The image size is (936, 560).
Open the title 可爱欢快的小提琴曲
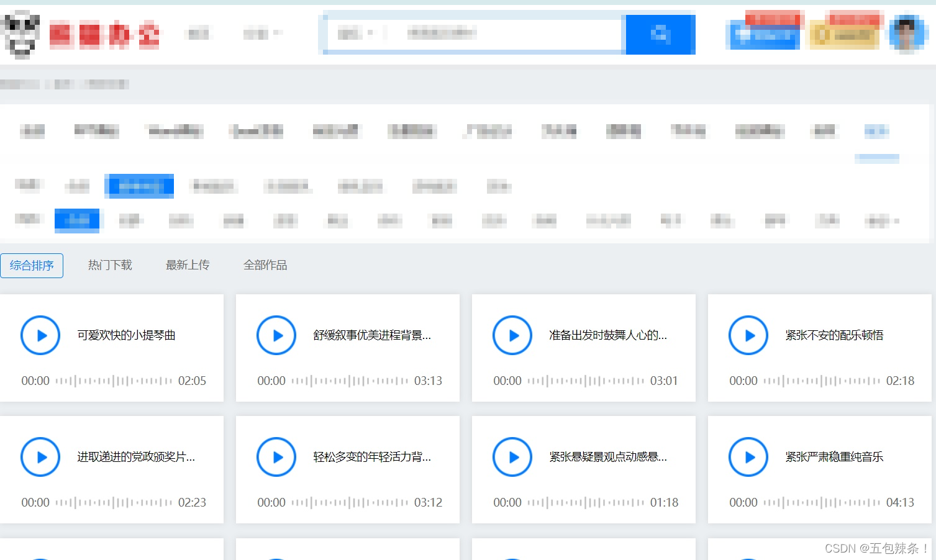126,335
